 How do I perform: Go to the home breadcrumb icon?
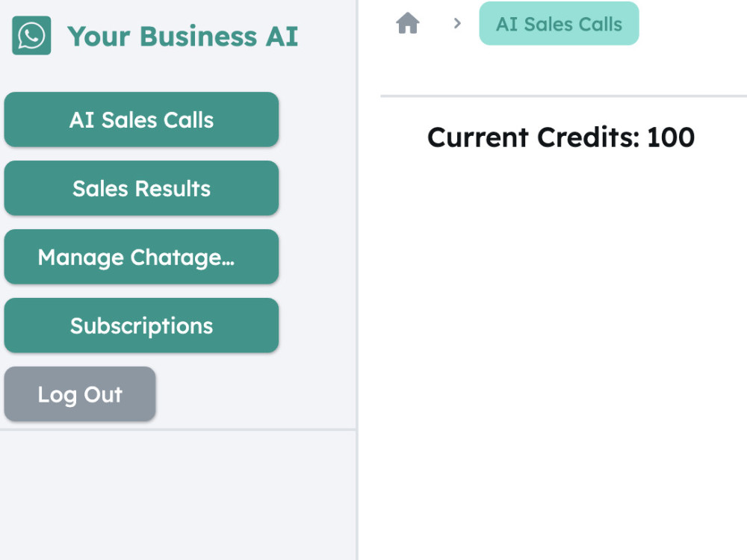coord(408,23)
